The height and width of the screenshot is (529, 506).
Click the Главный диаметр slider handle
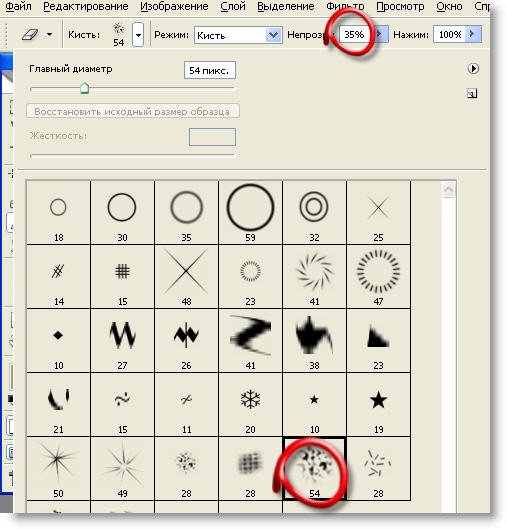click(x=84, y=88)
